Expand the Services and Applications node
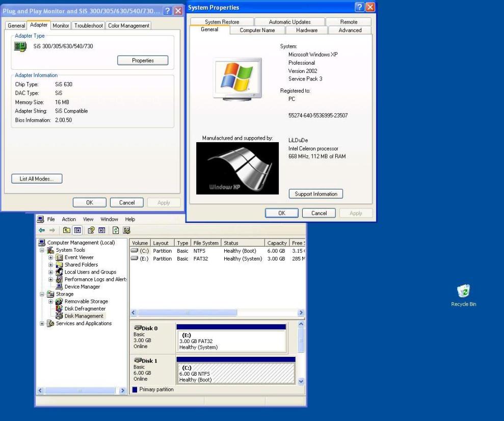504x421 pixels. 42,324
